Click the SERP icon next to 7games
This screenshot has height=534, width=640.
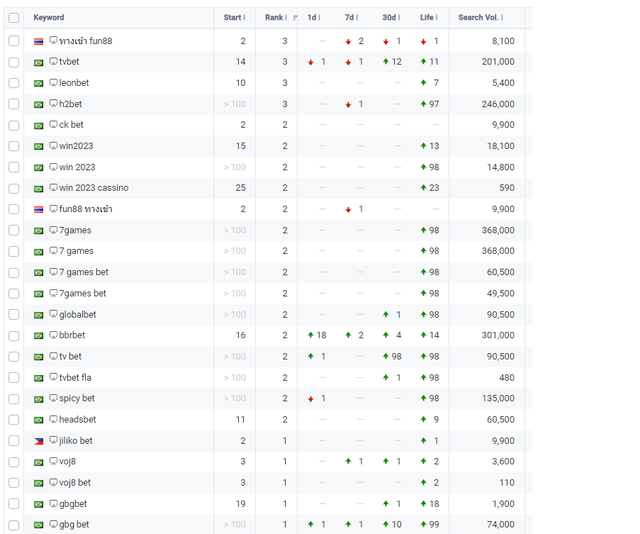tap(53, 230)
